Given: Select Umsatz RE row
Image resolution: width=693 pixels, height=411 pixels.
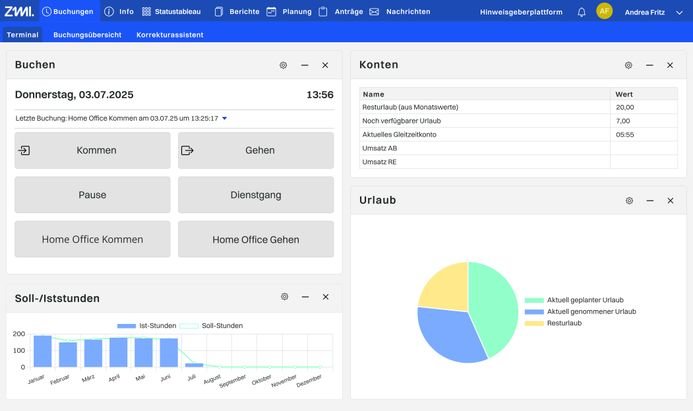Looking at the screenshot, I should [518, 162].
